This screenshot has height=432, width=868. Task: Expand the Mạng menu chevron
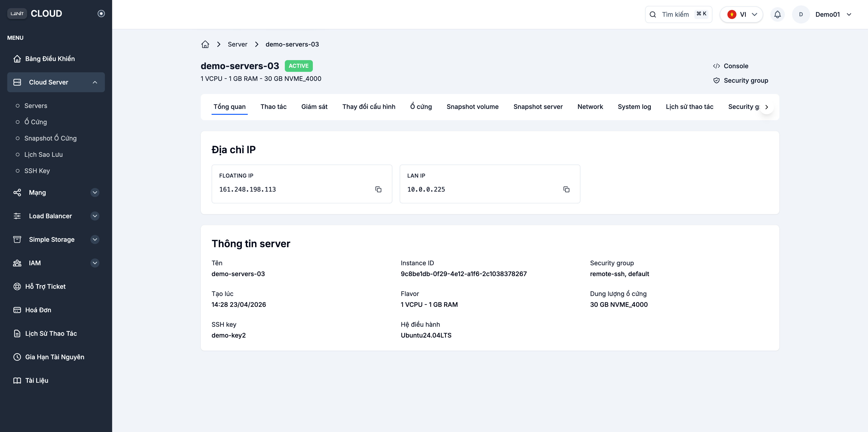(95, 193)
